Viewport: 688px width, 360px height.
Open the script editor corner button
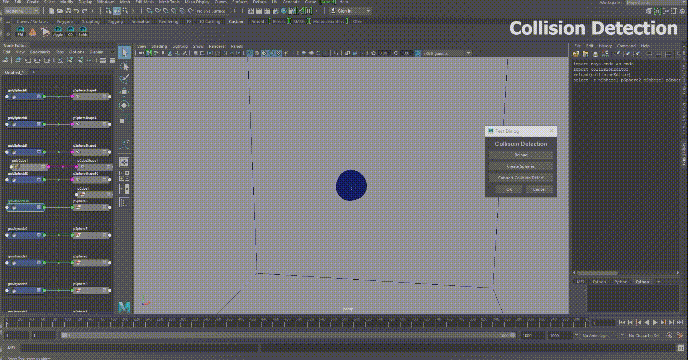click(x=681, y=349)
